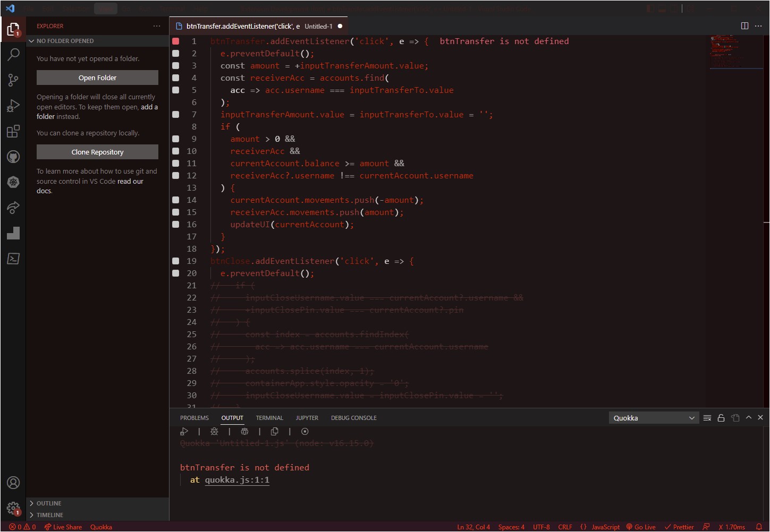The width and height of the screenshot is (770, 532).
Task: Change language mode via JavaScript in the status bar
Action: click(605, 527)
